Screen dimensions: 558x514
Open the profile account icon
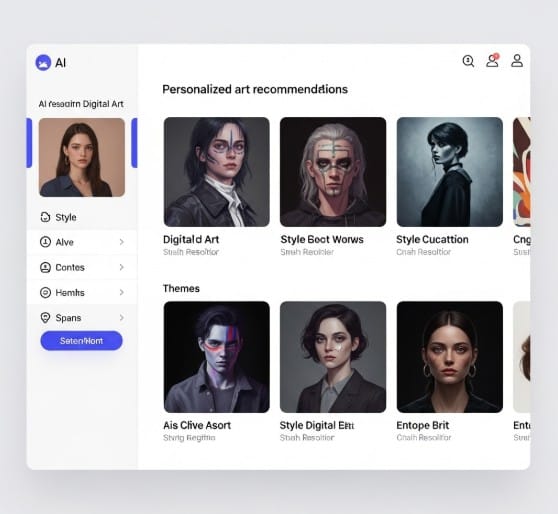coord(517,61)
